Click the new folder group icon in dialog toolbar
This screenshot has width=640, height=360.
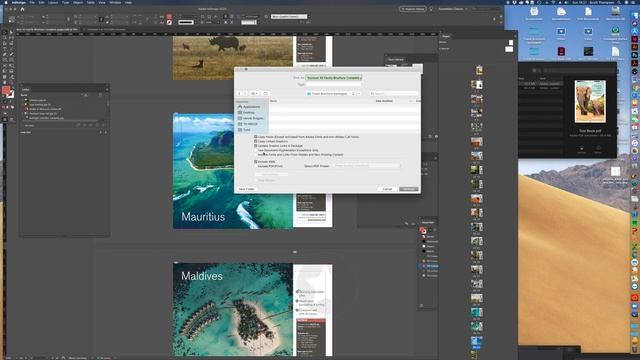click(265, 93)
